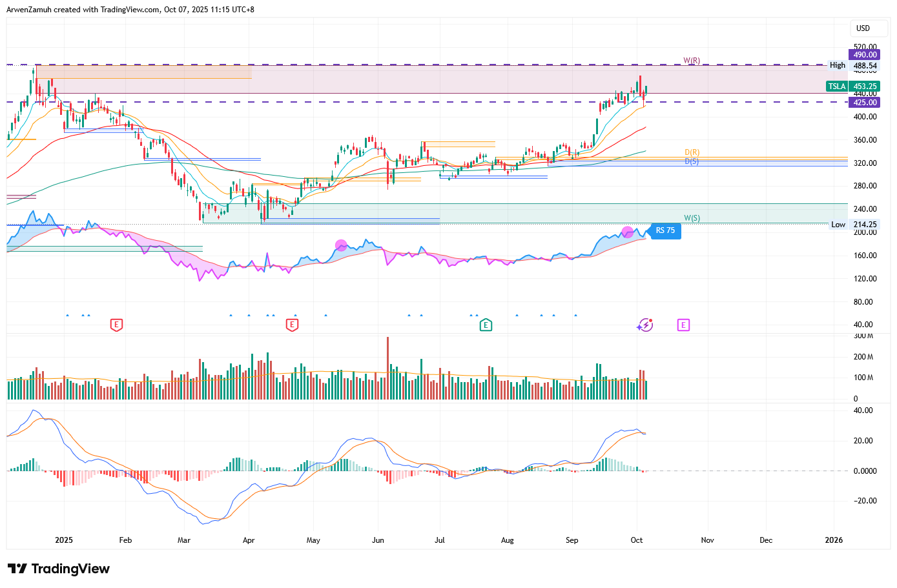Click the pink circle marker near May

pyautogui.click(x=341, y=245)
